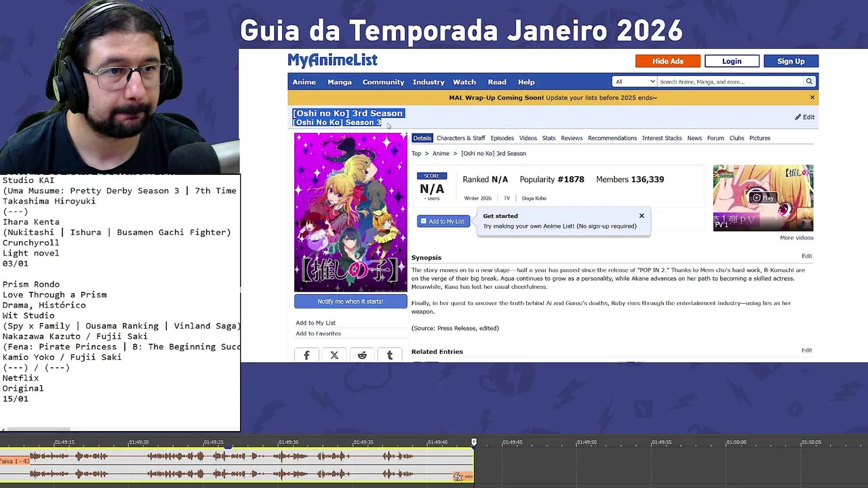Open the Industry menu

pyautogui.click(x=429, y=82)
